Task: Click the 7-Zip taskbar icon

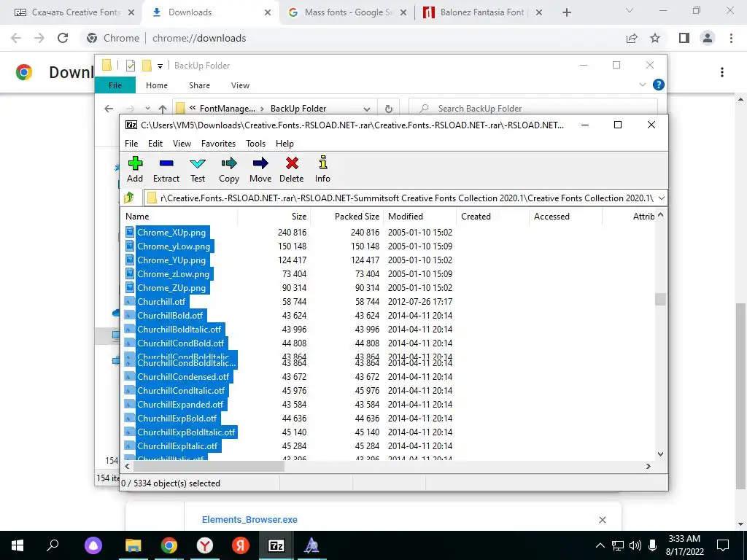Action: 276,545
